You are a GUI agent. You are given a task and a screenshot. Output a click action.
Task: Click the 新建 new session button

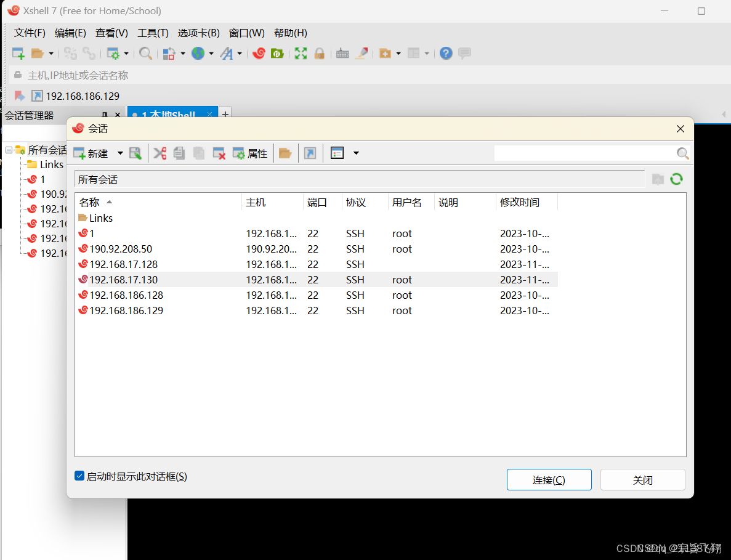pos(91,153)
